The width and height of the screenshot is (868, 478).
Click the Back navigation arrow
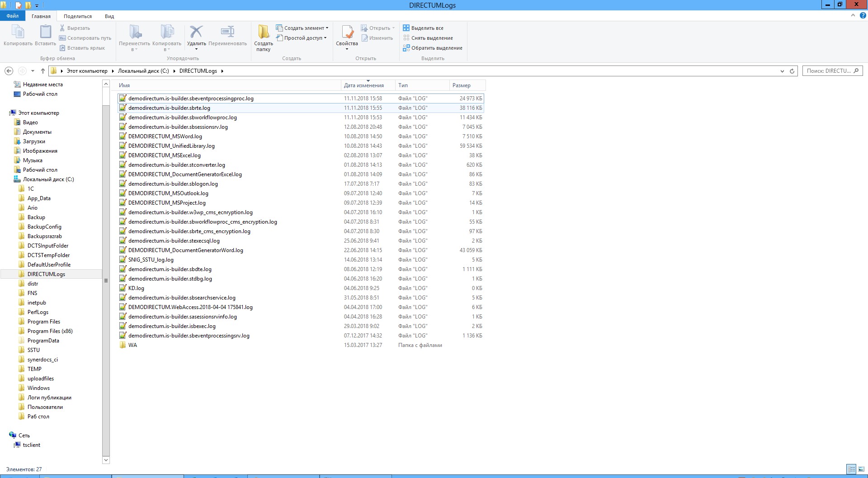tap(9, 71)
